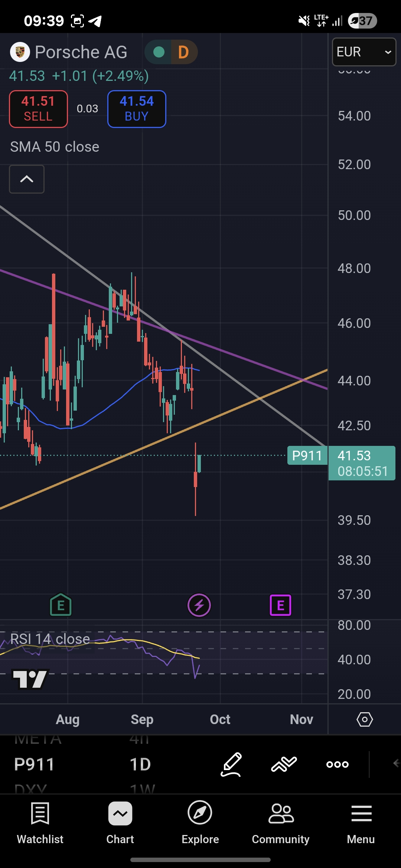Open the indicators icon in toolbar
The image size is (401, 868).
[284, 764]
